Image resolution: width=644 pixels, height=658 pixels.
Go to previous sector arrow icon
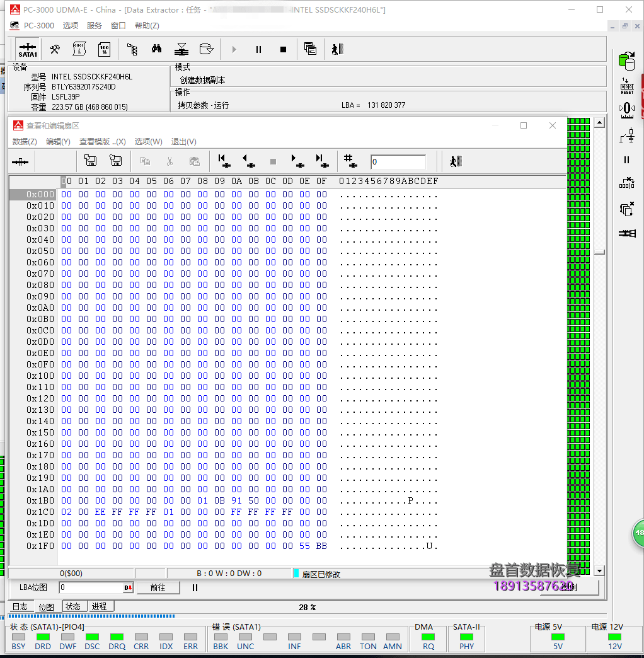pos(249,161)
